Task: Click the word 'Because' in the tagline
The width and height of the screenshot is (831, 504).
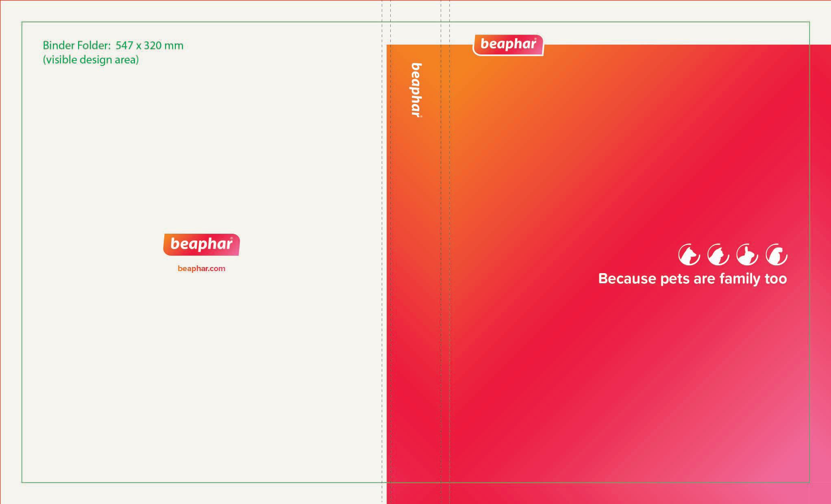Action: (627, 279)
